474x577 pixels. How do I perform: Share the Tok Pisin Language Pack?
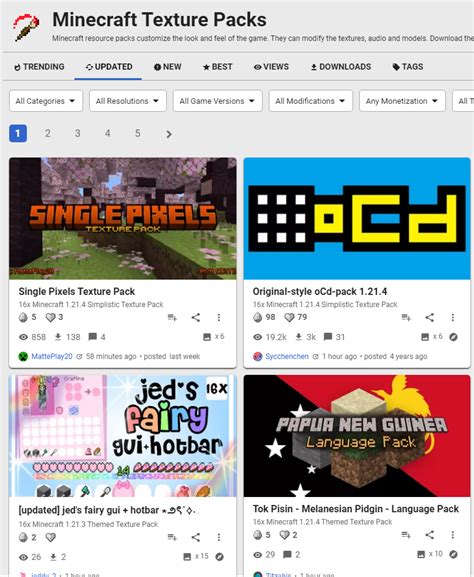pos(430,535)
